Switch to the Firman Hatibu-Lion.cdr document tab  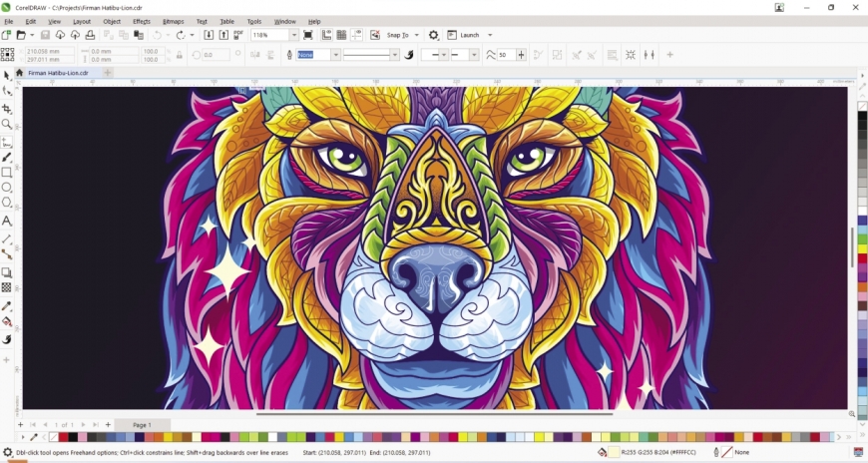[58, 73]
